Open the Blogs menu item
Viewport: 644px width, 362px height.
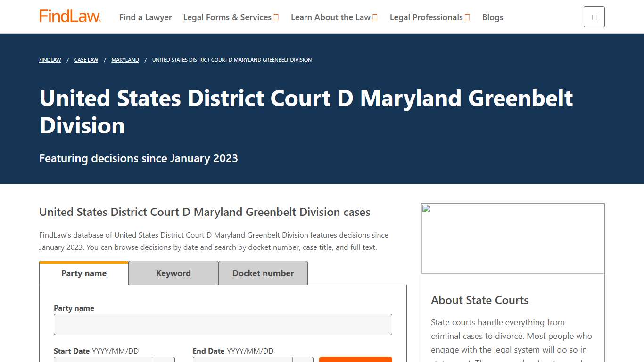[492, 17]
